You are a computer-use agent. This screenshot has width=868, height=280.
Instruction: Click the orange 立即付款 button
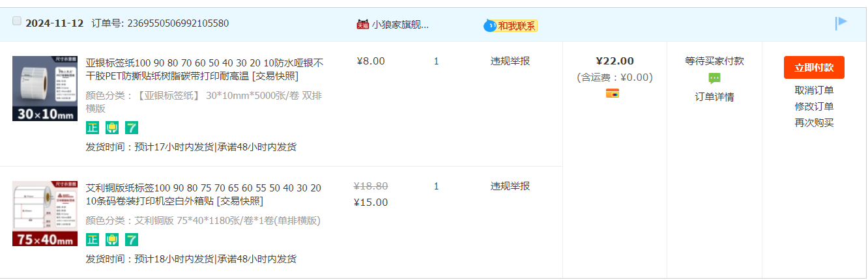tap(814, 68)
